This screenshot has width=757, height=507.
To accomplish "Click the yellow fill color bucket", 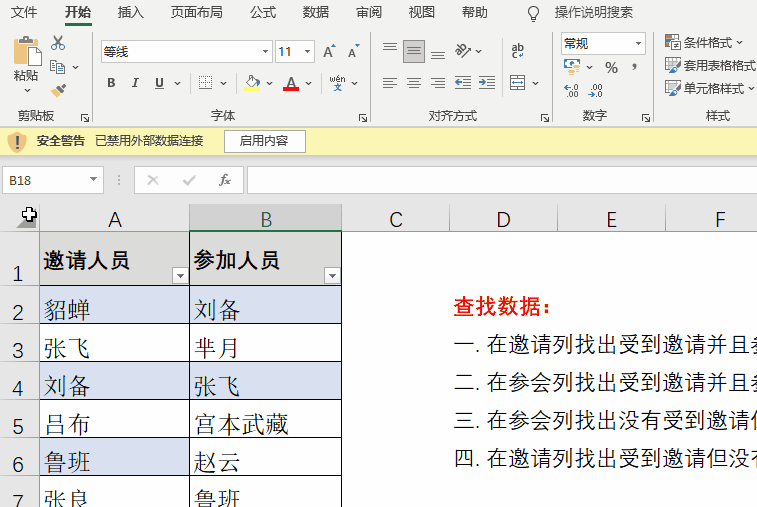I will (252, 83).
